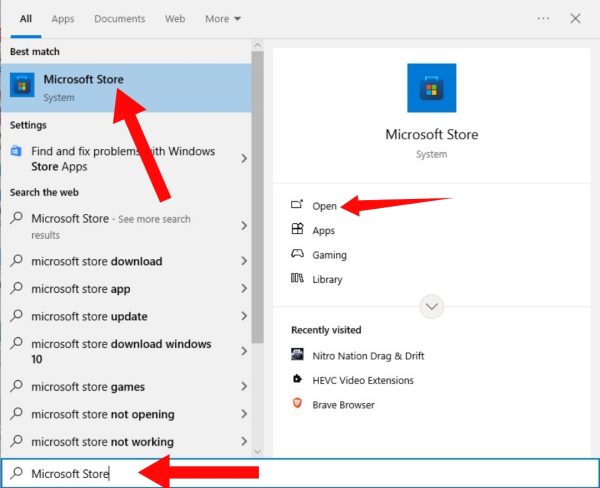Expand arrow for Find and fix problems setting
The width and height of the screenshot is (600, 488).
(x=244, y=158)
